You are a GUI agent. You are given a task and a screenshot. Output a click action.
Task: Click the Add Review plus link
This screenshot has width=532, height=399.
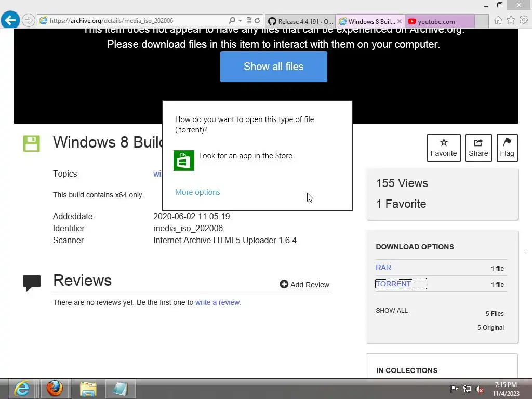pos(304,284)
